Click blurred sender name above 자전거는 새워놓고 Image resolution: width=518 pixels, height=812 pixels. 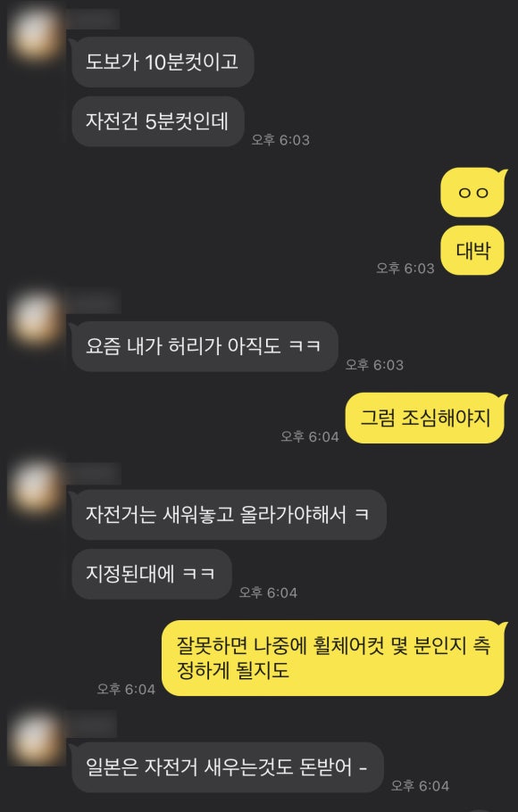[94, 473]
